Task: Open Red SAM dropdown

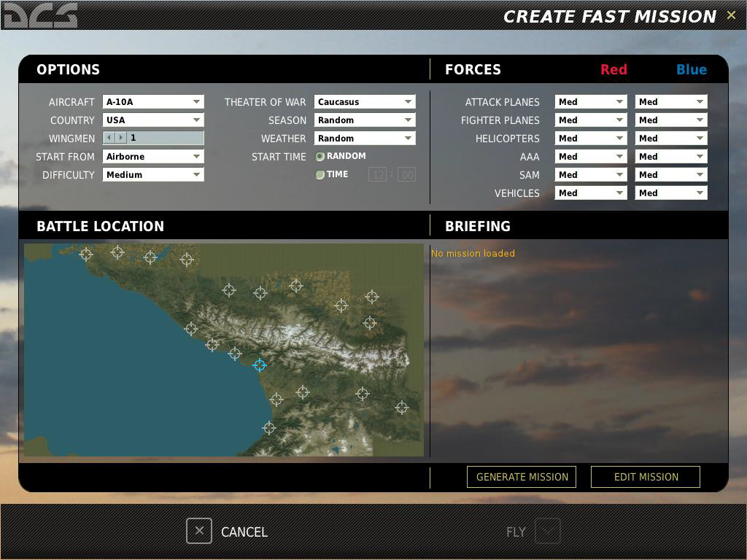Action: (x=591, y=174)
